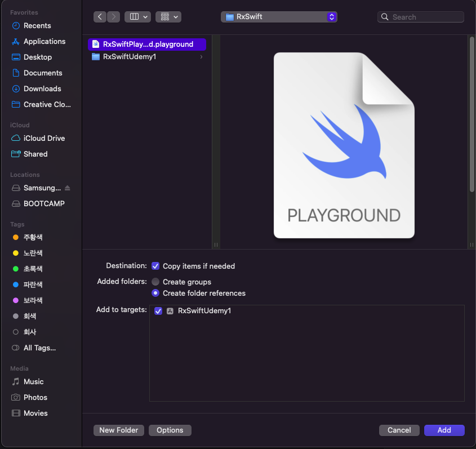This screenshot has width=476, height=449.
Task: Select Documents in the sidebar
Action: click(x=43, y=73)
